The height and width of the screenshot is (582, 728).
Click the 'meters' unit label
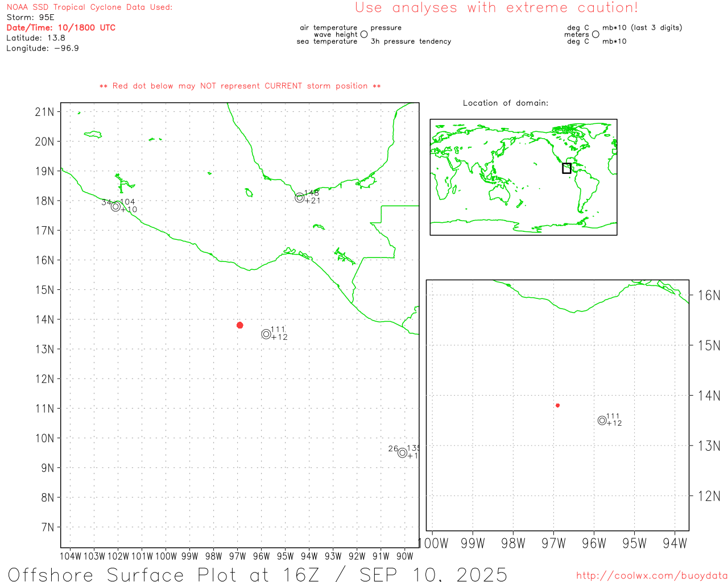[x=577, y=35]
